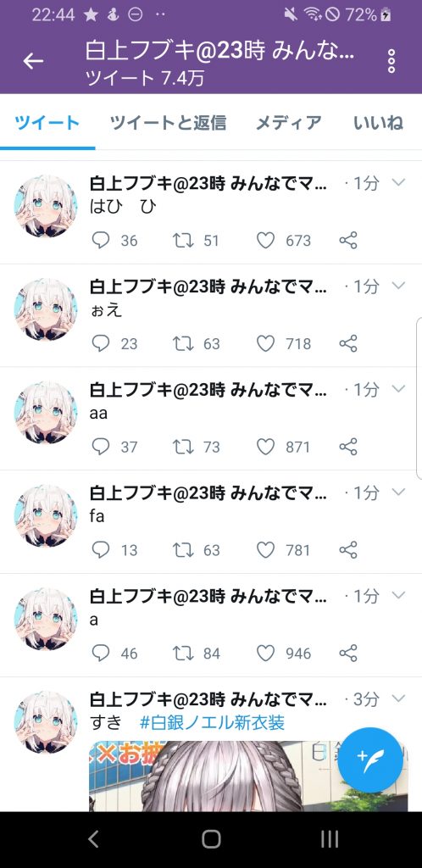Viewport: 422px width, 868px height.
Task: Open the attached image in the すき tweet
Action: pos(248,776)
